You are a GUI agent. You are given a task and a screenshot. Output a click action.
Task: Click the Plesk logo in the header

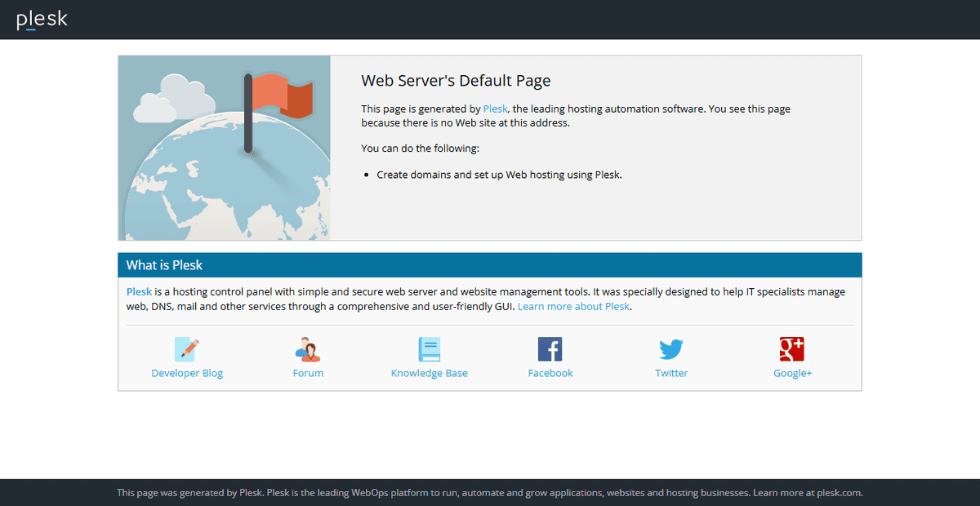(42, 20)
